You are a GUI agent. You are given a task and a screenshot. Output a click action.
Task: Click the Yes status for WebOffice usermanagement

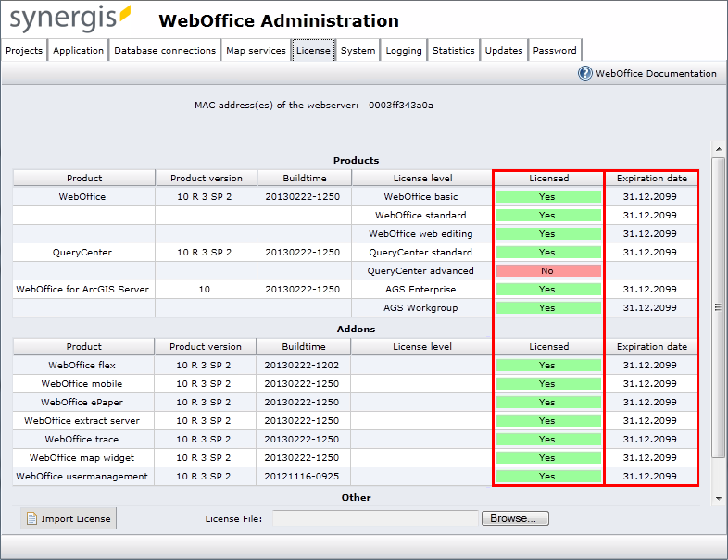548,477
